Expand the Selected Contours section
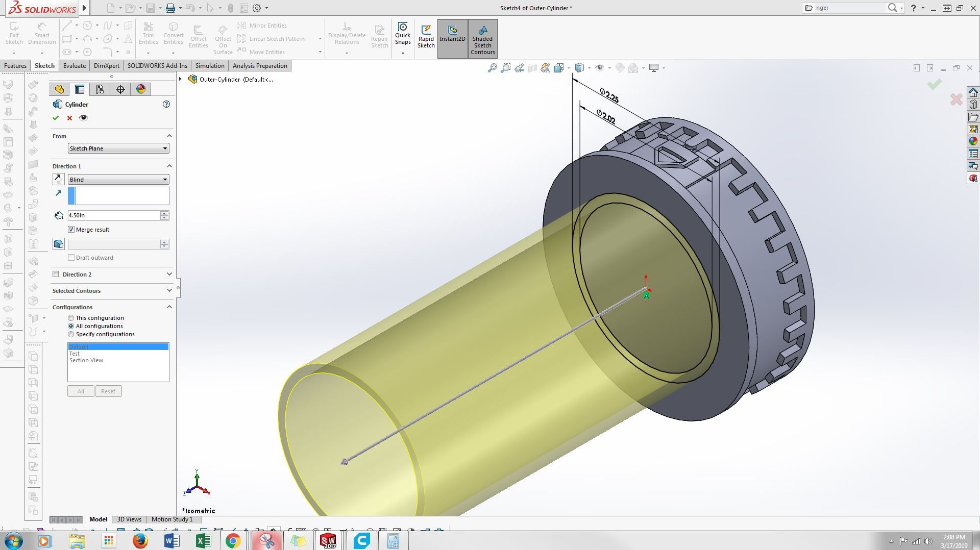 [x=112, y=291]
